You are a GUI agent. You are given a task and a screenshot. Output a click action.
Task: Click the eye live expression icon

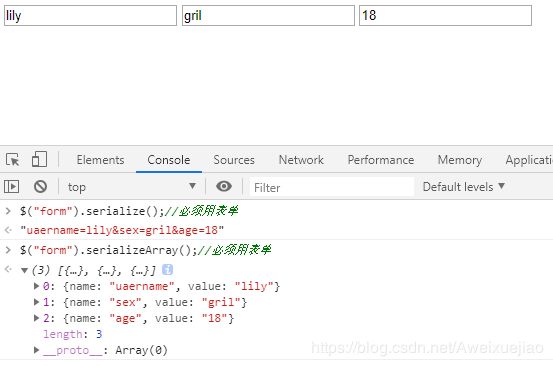tap(224, 186)
